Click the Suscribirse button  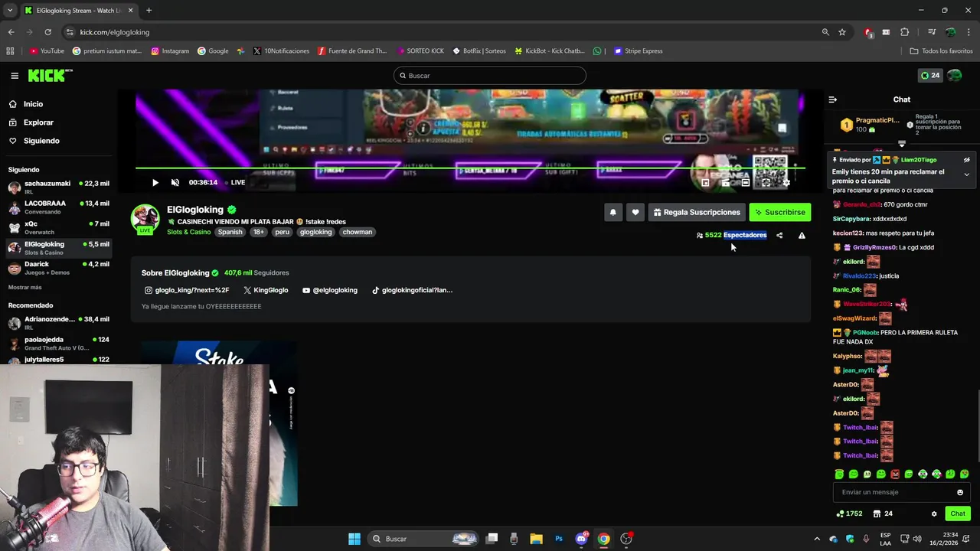779,212
